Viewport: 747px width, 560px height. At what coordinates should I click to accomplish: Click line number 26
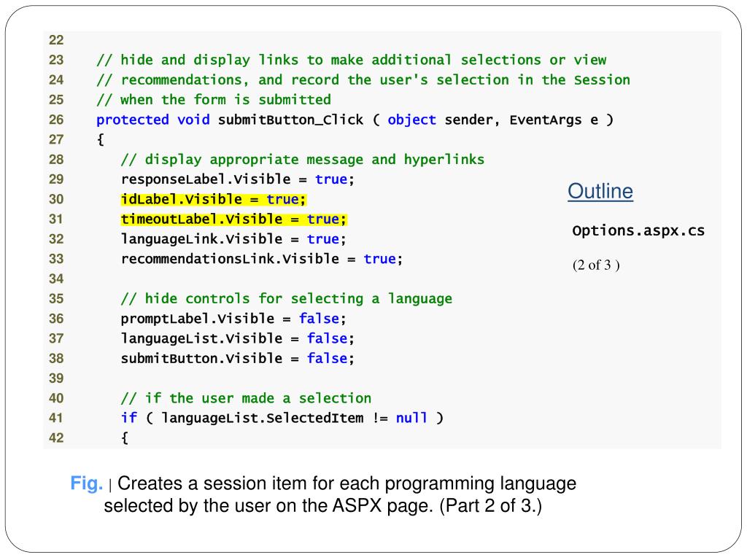click(56, 120)
